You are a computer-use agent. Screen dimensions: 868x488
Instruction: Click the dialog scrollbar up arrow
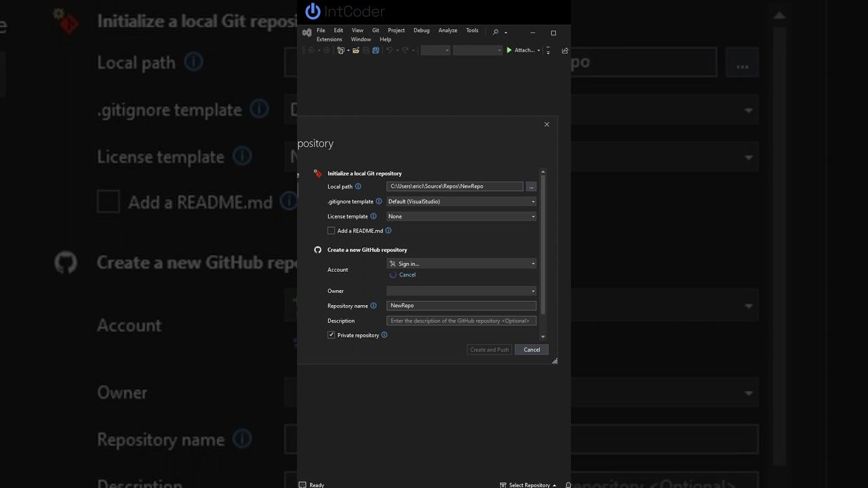(542, 172)
